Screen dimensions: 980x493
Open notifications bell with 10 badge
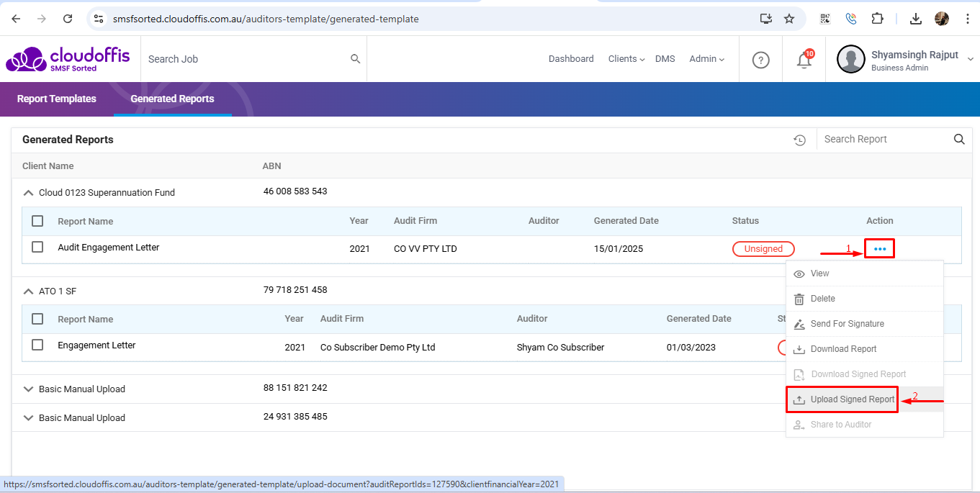(804, 60)
